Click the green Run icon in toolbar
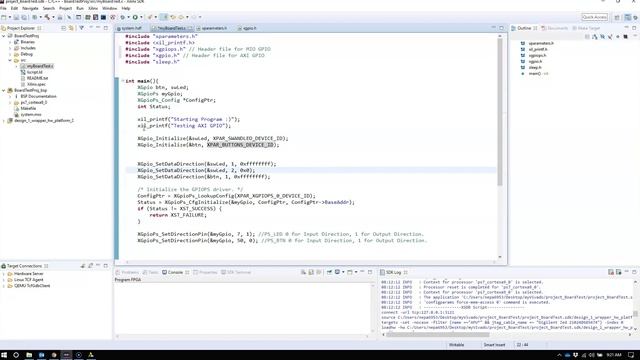 coord(135,17)
